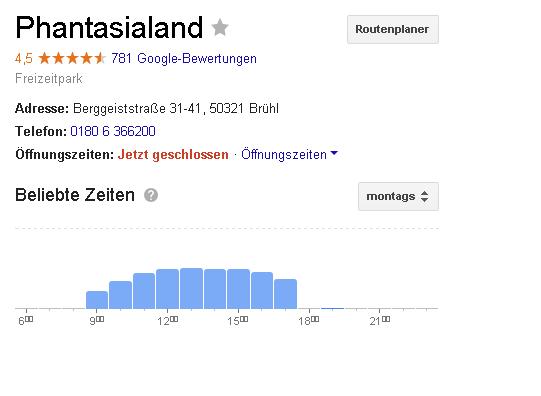Click the bar at 15 o'clock

(238, 289)
